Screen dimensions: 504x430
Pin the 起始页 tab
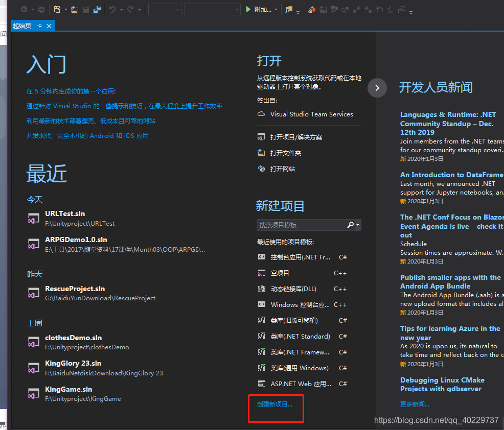(39, 26)
